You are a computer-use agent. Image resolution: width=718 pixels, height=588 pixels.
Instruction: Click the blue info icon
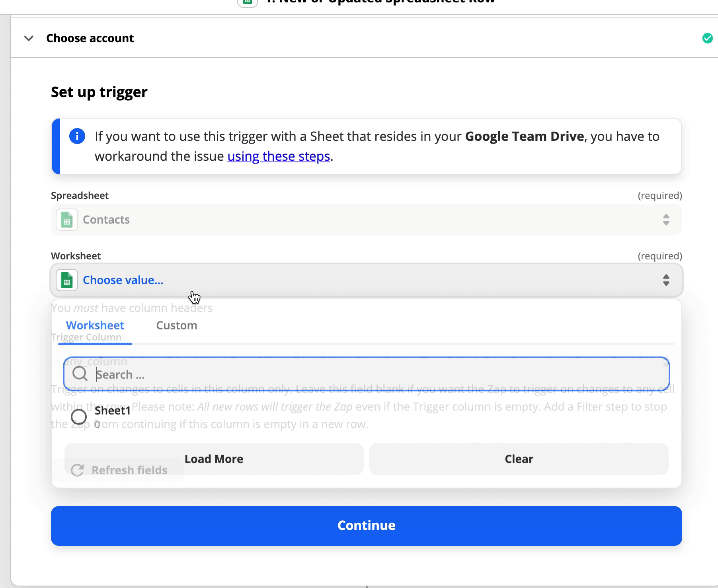[77, 136]
